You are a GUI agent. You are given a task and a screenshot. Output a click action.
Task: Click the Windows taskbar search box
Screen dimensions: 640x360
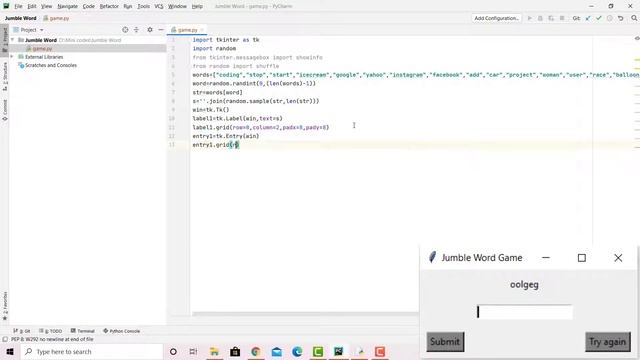tap(92, 351)
